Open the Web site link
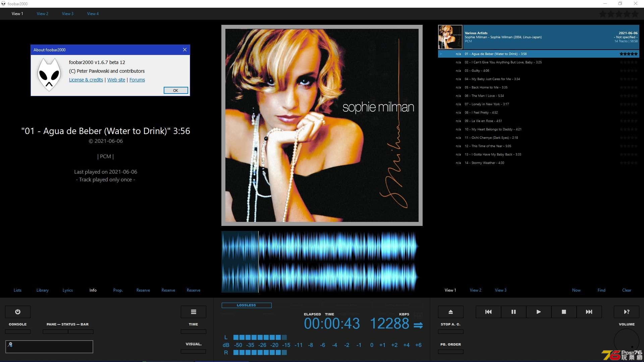This screenshot has height=362, width=644. pyautogui.click(x=116, y=80)
